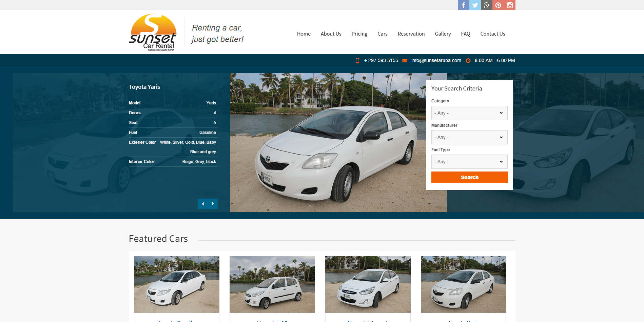Advance the slider with the right arrow
Image resolution: width=644 pixels, height=322 pixels.
pos(213,204)
